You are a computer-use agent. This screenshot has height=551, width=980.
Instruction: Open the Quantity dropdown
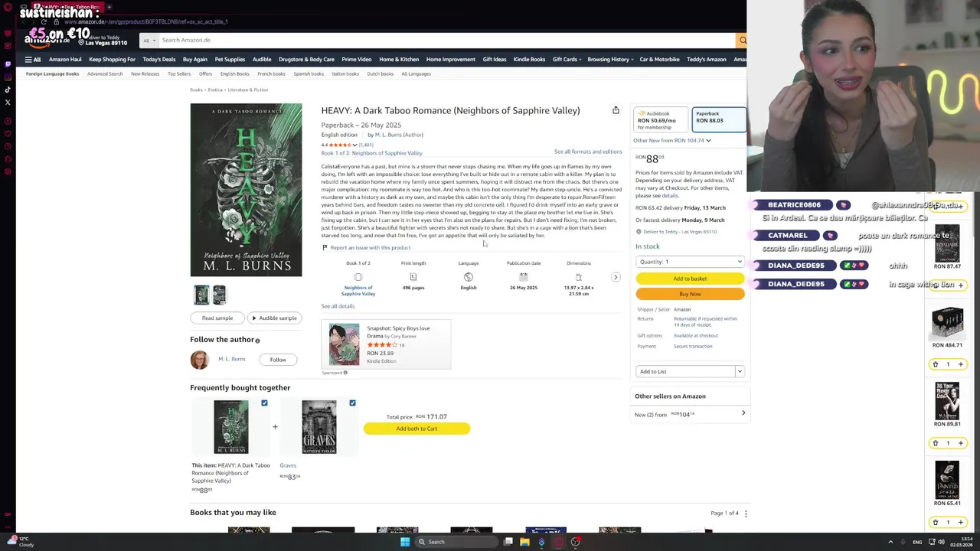coord(690,262)
